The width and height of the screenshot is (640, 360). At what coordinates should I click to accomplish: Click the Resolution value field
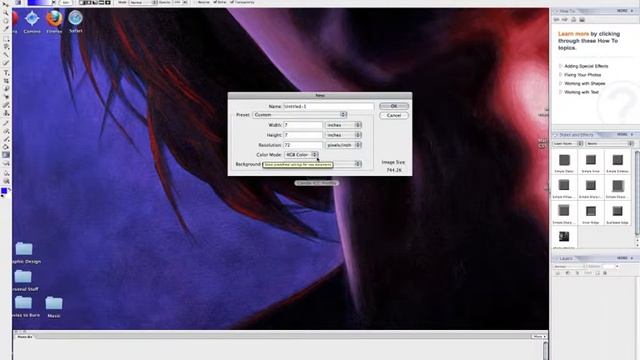(x=303, y=145)
